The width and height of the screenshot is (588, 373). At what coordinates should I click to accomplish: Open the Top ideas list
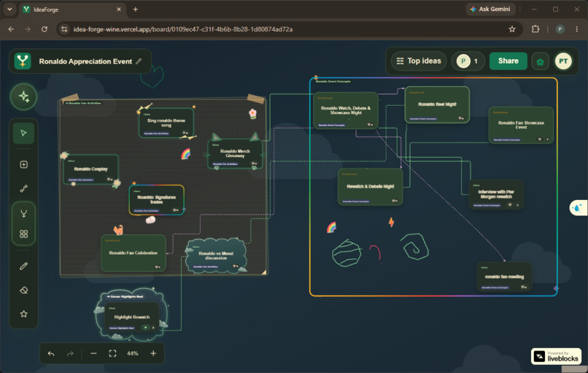point(419,61)
